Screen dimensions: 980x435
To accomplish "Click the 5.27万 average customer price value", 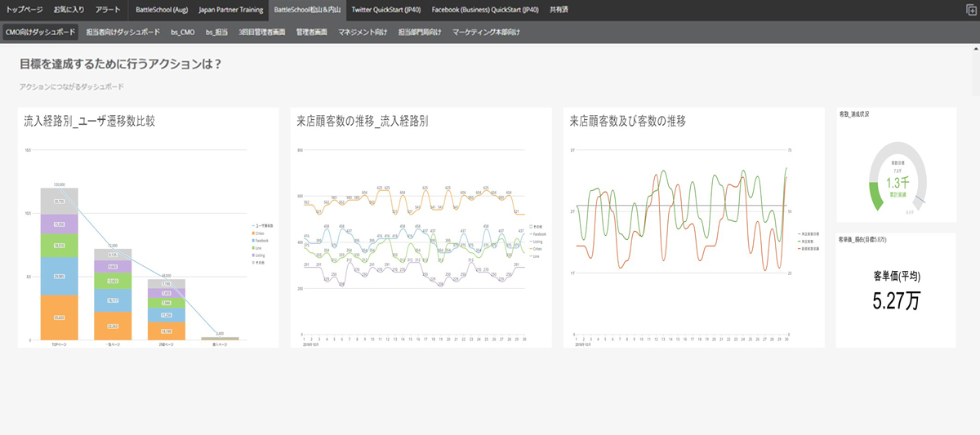I will point(896,301).
